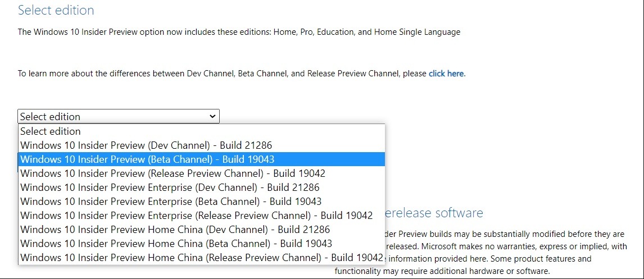Select Enterprise (Dev Channel) Build 21286
This screenshot has width=644, height=279.
[170, 187]
